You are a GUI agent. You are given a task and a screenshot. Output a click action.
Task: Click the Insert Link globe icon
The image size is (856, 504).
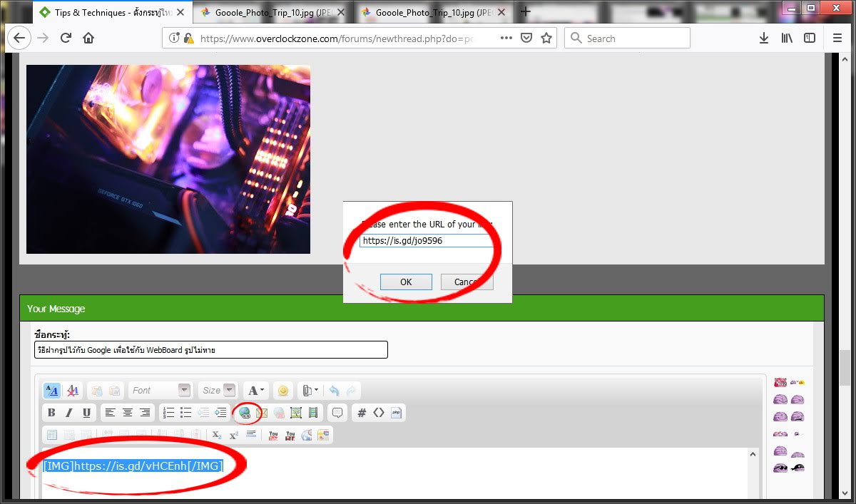tap(245, 412)
